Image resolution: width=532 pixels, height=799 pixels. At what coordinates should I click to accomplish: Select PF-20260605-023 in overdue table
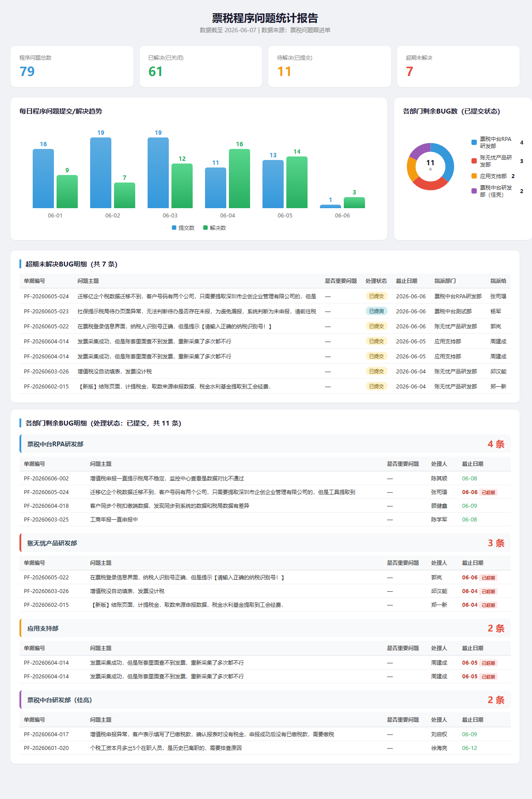coord(265,311)
